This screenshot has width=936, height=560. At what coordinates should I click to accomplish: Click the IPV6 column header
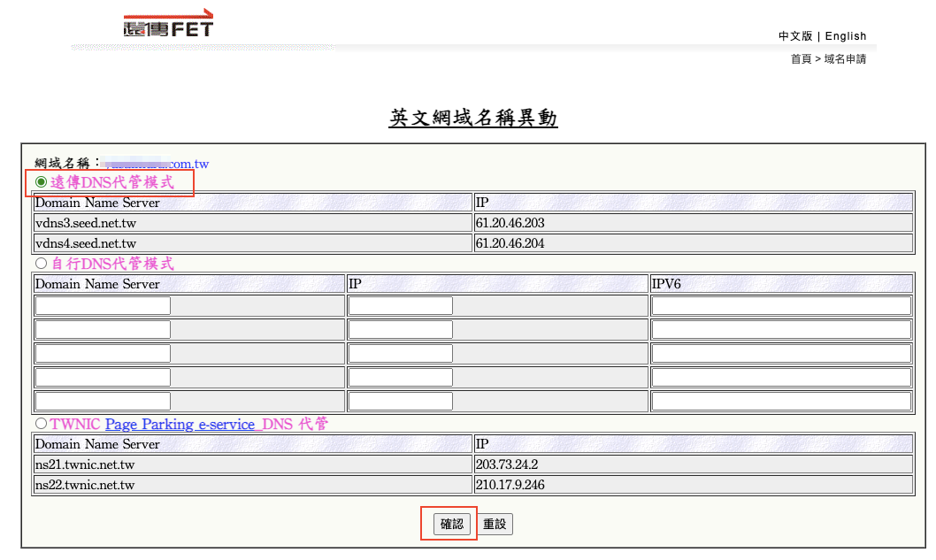pyautogui.click(x=781, y=284)
